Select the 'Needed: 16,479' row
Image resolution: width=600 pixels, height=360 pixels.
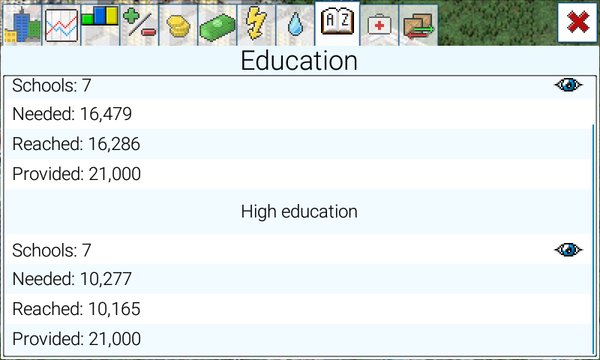299,114
